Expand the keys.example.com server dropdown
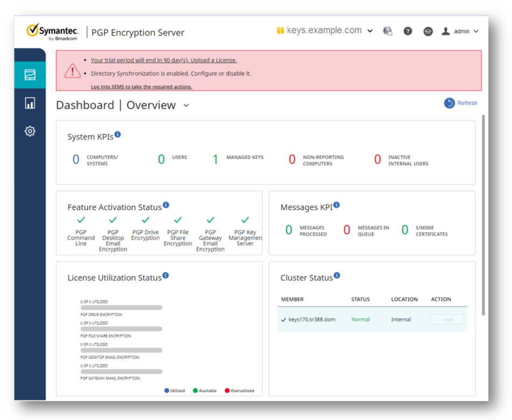512x420 pixels. (x=370, y=31)
